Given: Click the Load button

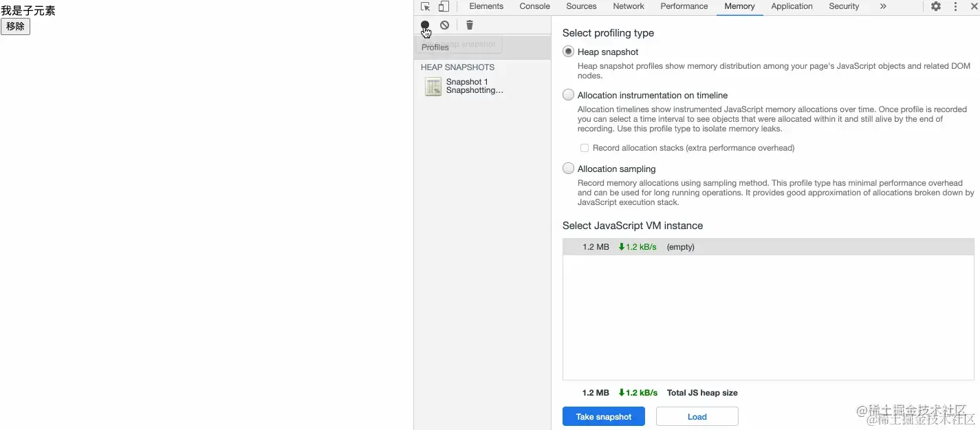Looking at the screenshot, I should (x=697, y=416).
